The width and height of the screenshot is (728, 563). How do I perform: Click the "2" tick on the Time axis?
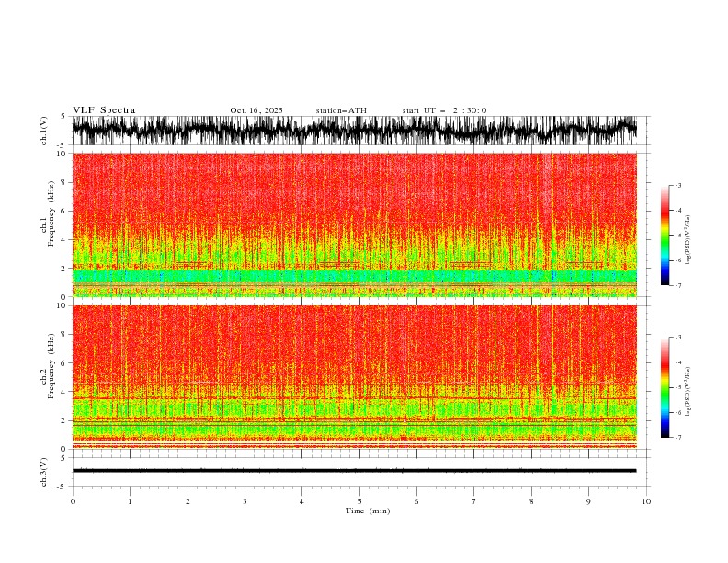188,501
